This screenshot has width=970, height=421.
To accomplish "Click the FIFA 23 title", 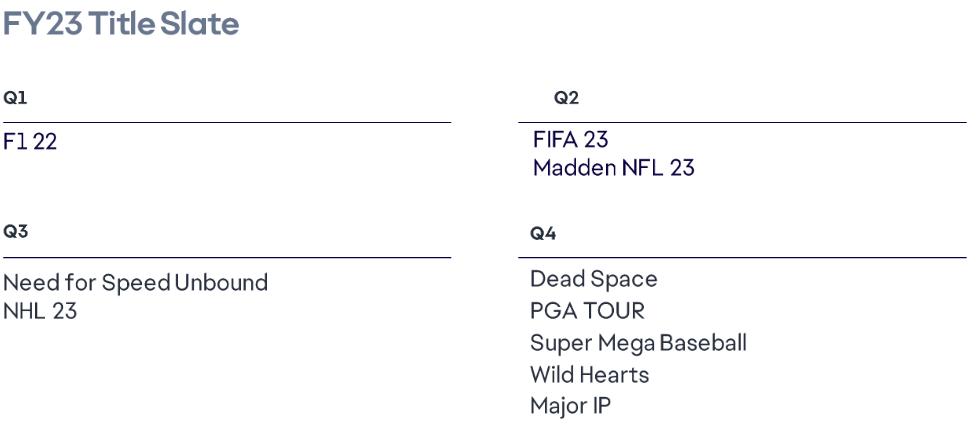I will click(570, 141).
